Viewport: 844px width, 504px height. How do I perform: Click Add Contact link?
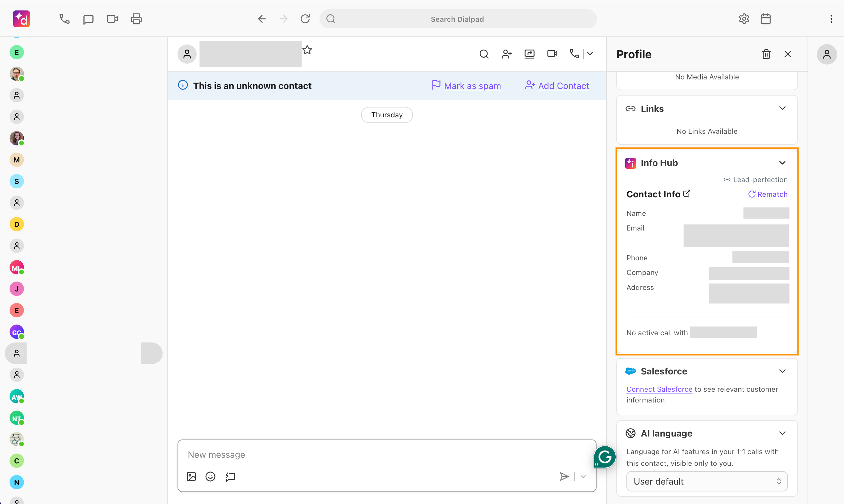[564, 86]
